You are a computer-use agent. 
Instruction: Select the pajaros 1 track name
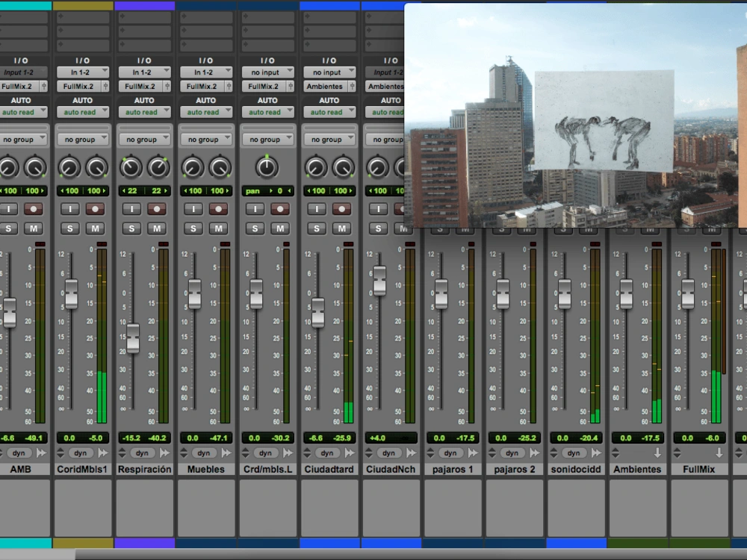coord(453,470)
